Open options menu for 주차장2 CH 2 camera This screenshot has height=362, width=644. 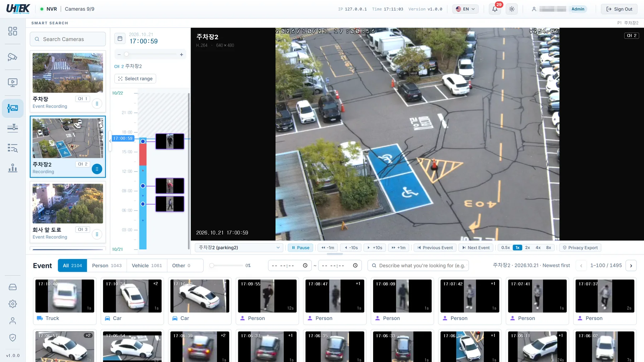click(97, 169)
